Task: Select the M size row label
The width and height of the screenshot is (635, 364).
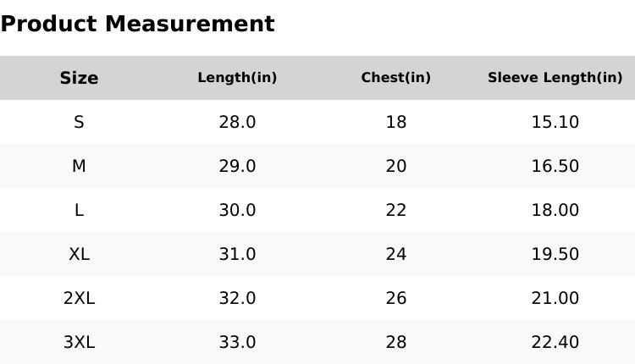Action: 79,166
